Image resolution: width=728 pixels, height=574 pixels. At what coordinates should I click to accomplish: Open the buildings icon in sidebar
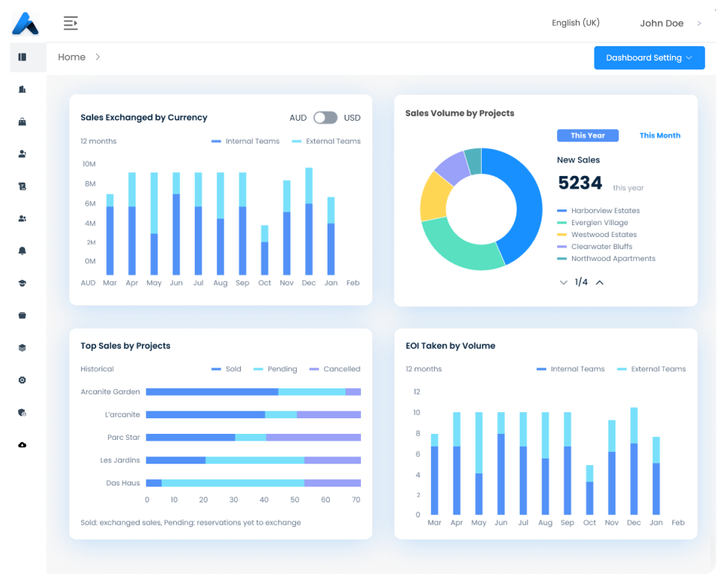pyautogui.click(x=22, y=89)
